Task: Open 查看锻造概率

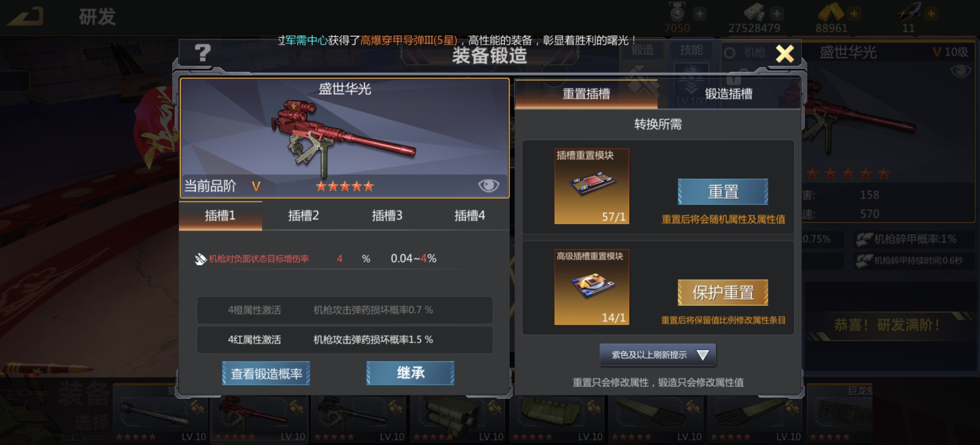Action: [266, 373]
